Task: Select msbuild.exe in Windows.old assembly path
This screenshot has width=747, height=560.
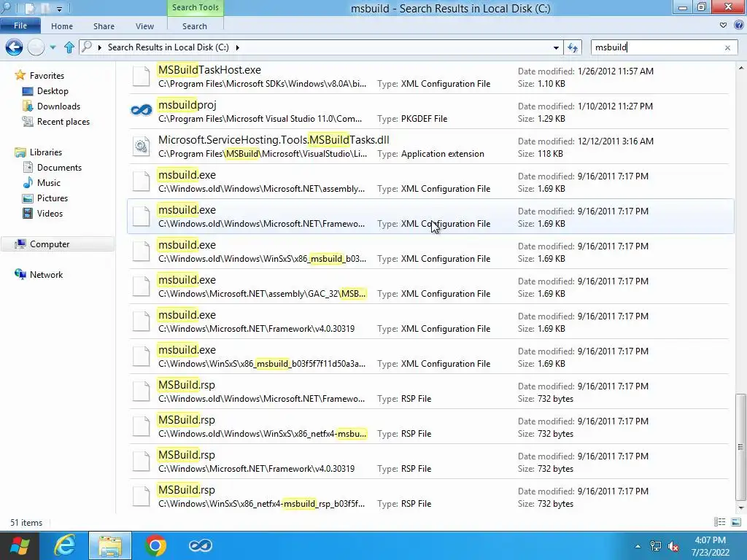Action: (429, 182)
